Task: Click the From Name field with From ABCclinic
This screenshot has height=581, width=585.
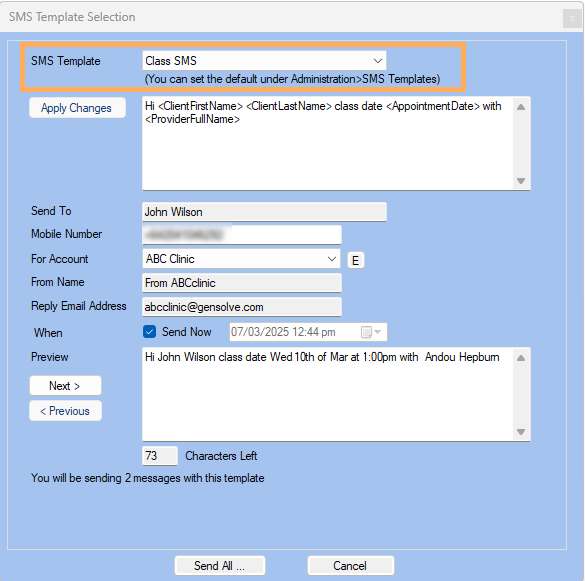Action: [x=242, y=283]
